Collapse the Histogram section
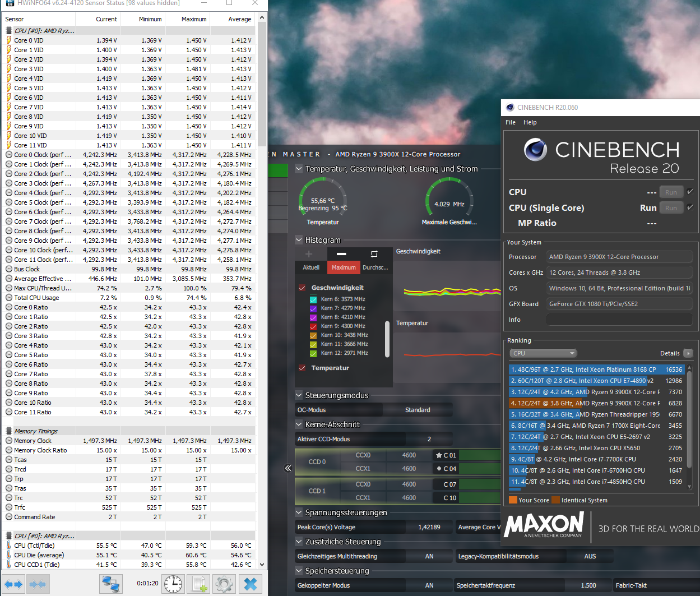 tap(299, 240)
